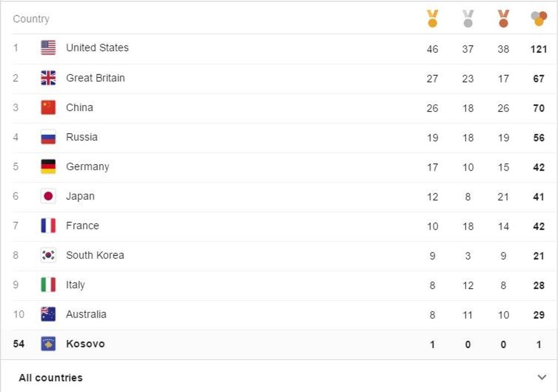
Task: Click the South Korea flag icon
Action: point(48,255)
